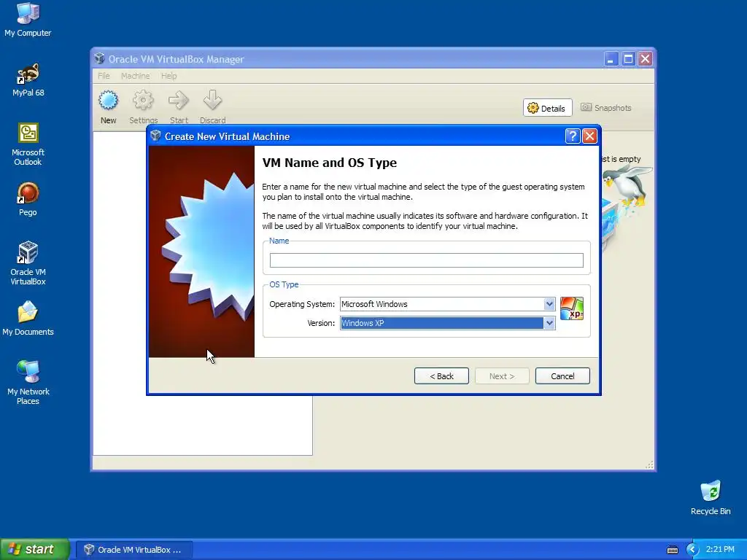
Task: Switch to Snapshots view in VirtualBox Manager
Action: click(x=606, y=108)
